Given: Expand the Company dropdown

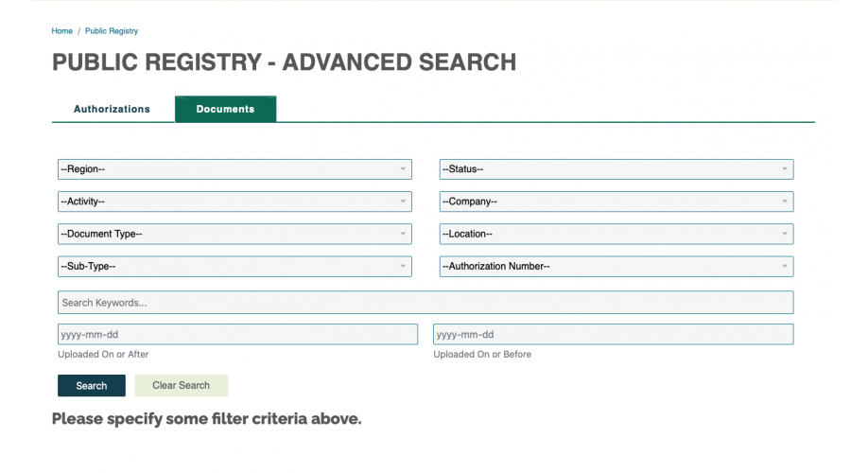Looking at the screenshot, I should point(616,201).
